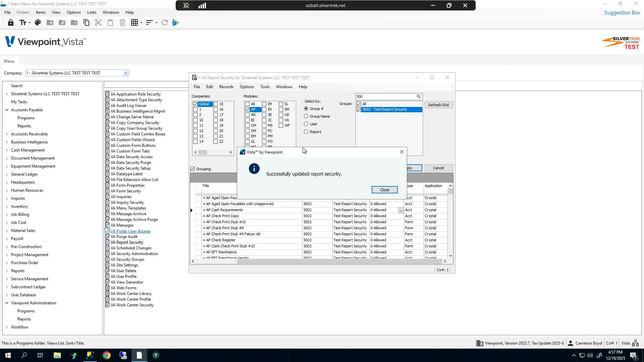Open the Tools menu in VA Report Security

coord(265,87)
